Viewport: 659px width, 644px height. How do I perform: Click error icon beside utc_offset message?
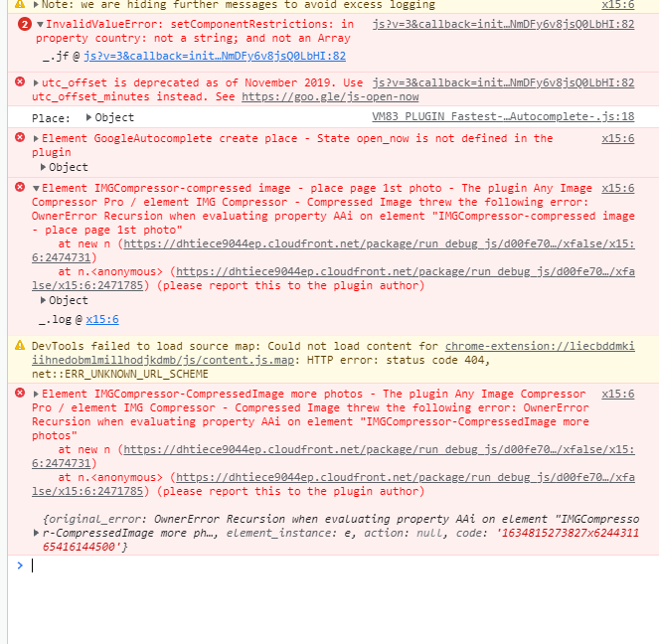(x=20, y=81)
